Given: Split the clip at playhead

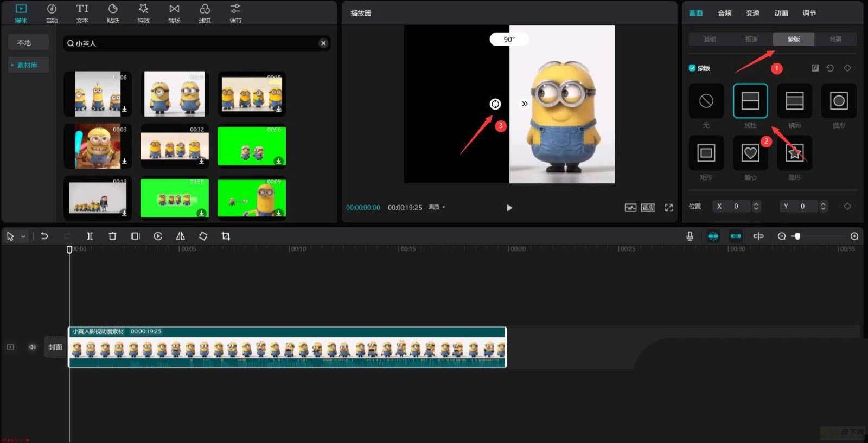Looking at the screenshot, I should point(90,236).
